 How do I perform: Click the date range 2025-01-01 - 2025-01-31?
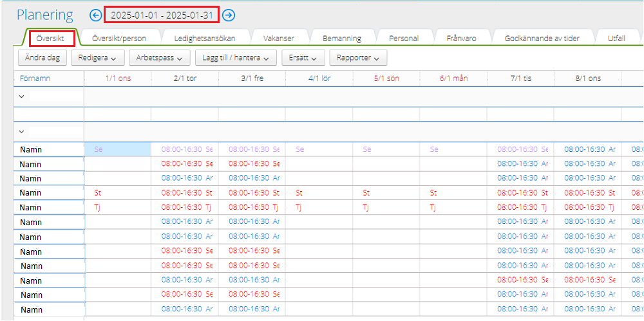162,15
